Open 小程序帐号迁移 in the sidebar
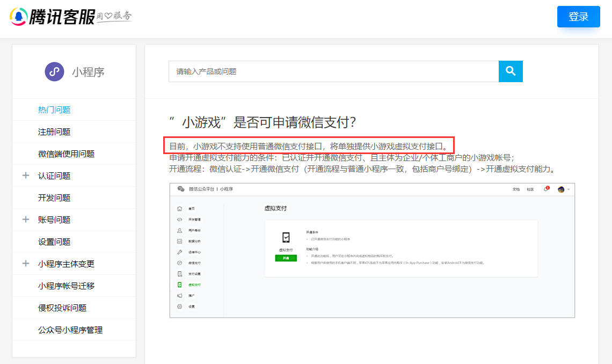The image size is (612, 364). [x=67, y=286]
